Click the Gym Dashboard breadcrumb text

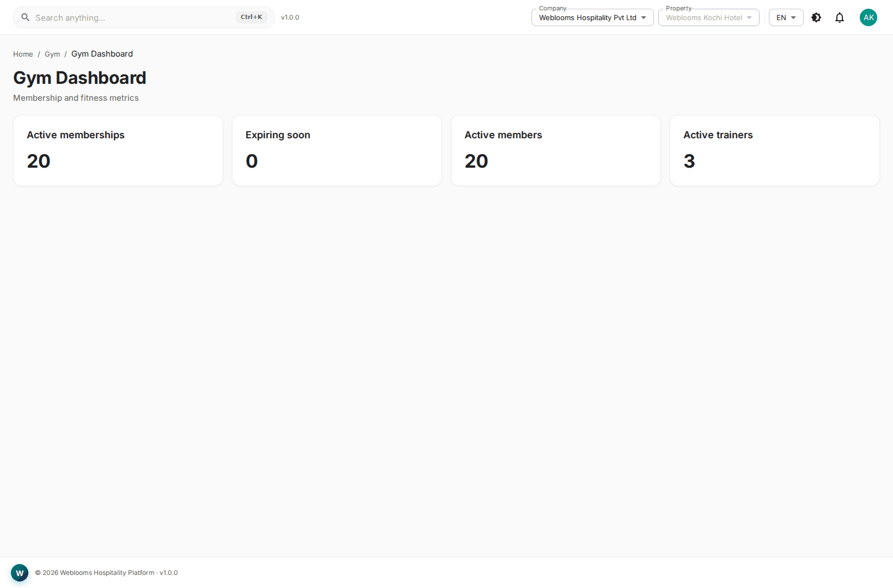pos(102,54)
